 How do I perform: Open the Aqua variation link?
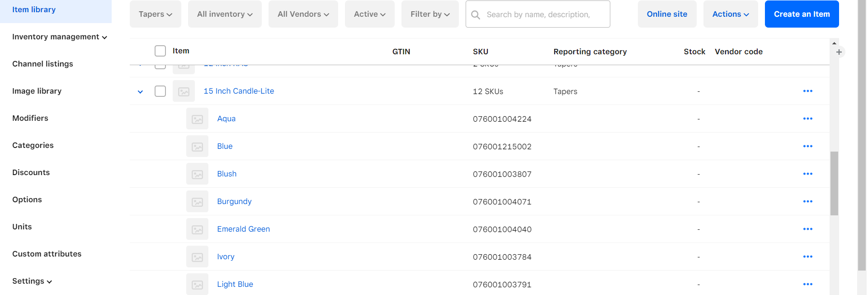pos(226,119)
